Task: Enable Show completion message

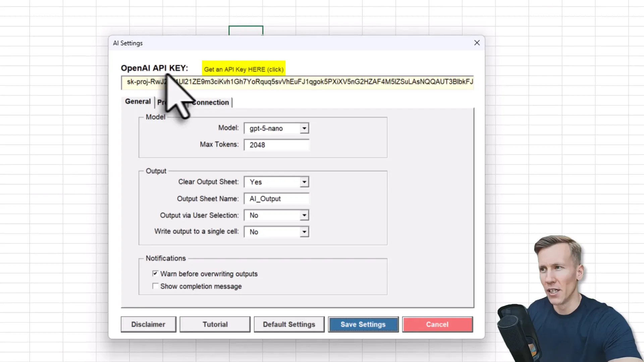Action: pos(155,286)
